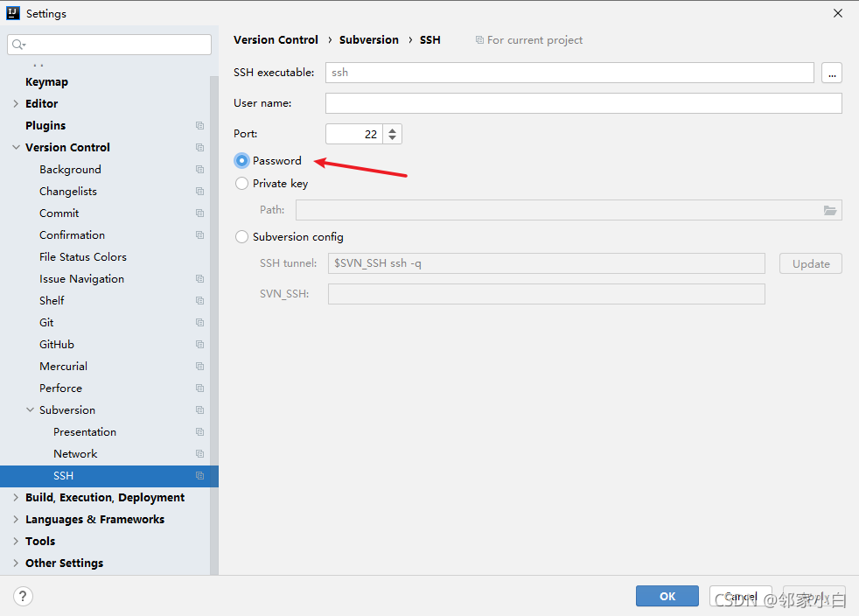Select the Private key radio option
Screen dimensions: 859x616
[x=241, y=184]
